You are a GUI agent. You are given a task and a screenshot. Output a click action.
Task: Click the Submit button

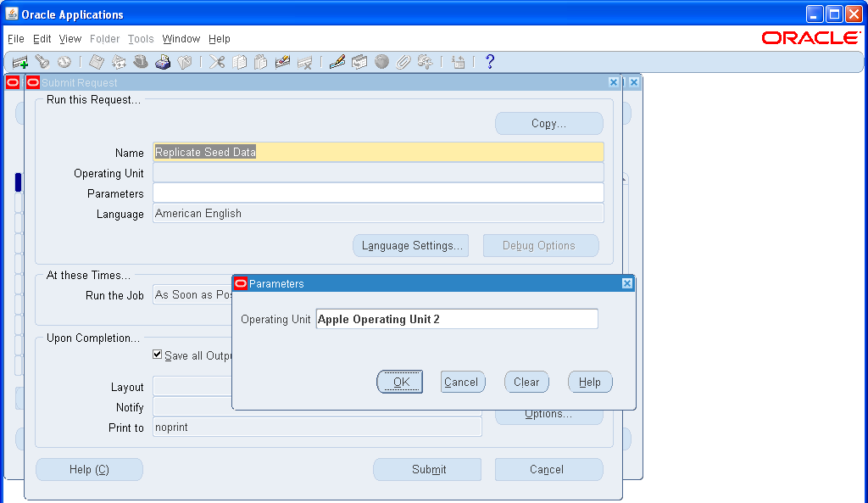click(x=426, y=469)
